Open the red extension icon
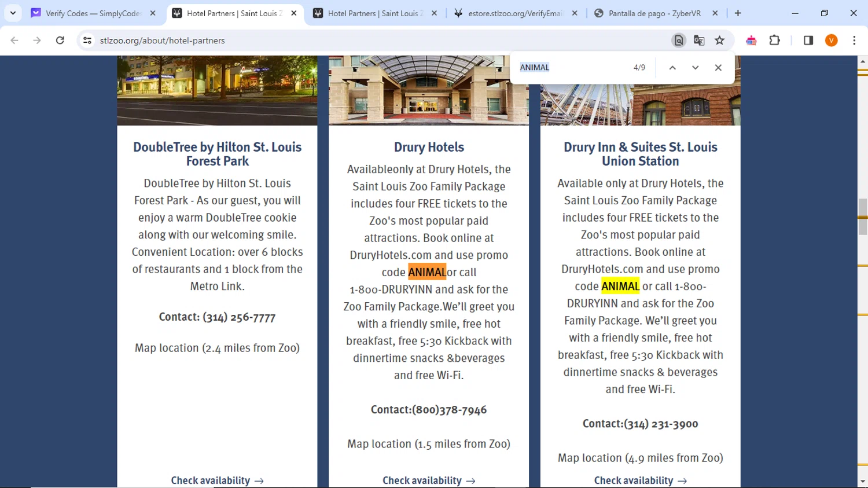 (751, 41)
